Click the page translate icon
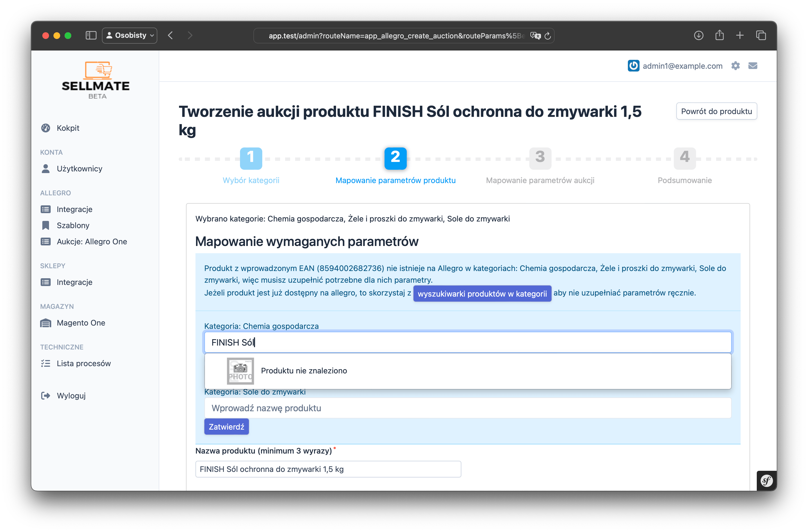 (535, 36)
